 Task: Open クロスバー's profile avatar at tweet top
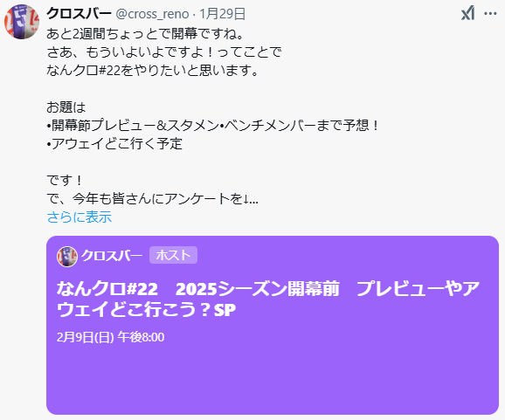click(x=22, y=22)
